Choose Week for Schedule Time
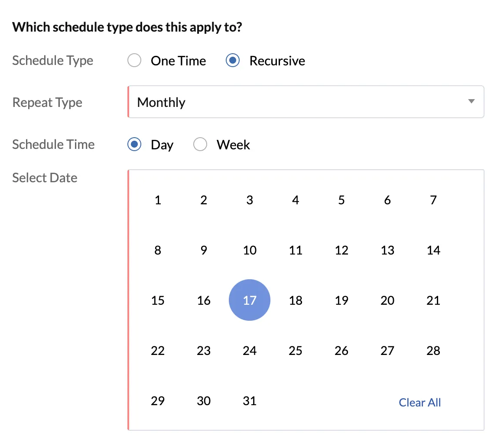Image resolution: width=504 pixels, height=445 pixels. click(x=200, y=145)
